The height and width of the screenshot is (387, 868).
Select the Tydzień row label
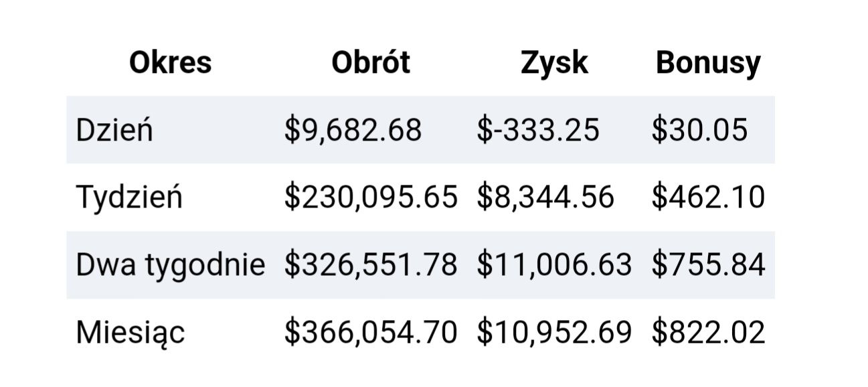129,197
